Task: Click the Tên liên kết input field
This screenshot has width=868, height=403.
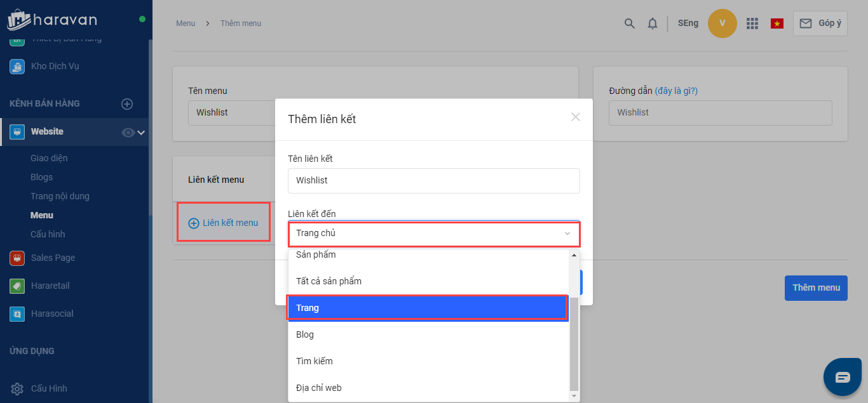Action: coord(433,180)
